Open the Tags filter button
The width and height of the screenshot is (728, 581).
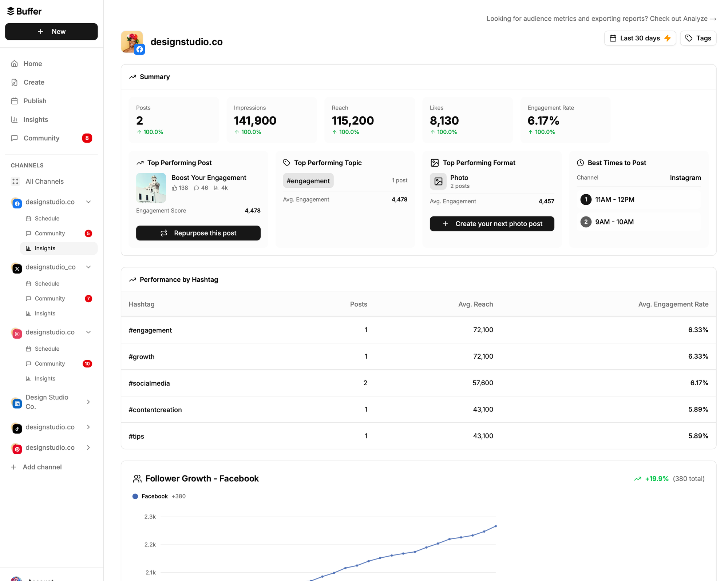coord(697,38)
